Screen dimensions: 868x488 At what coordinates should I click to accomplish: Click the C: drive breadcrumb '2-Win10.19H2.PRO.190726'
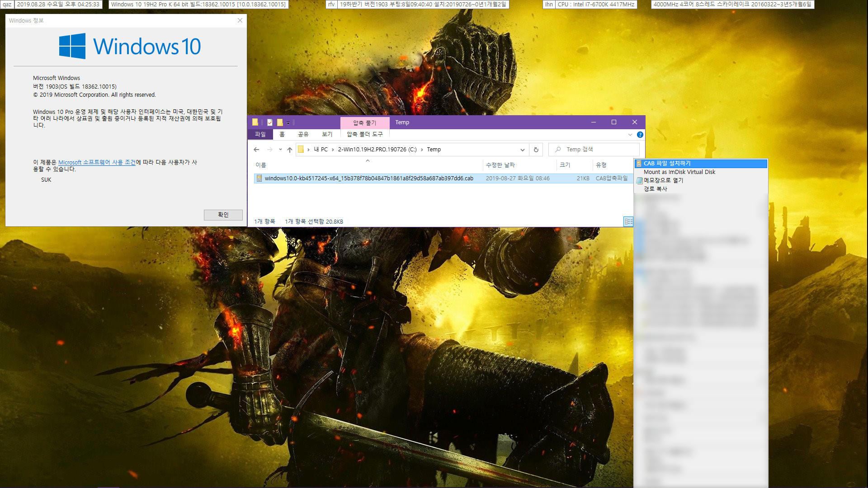[377, 150]
